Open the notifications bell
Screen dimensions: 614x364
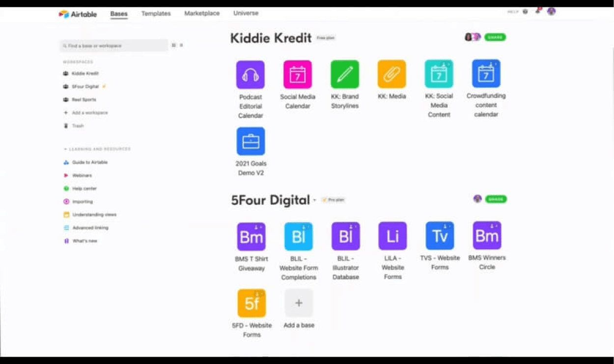click(538, 11)
